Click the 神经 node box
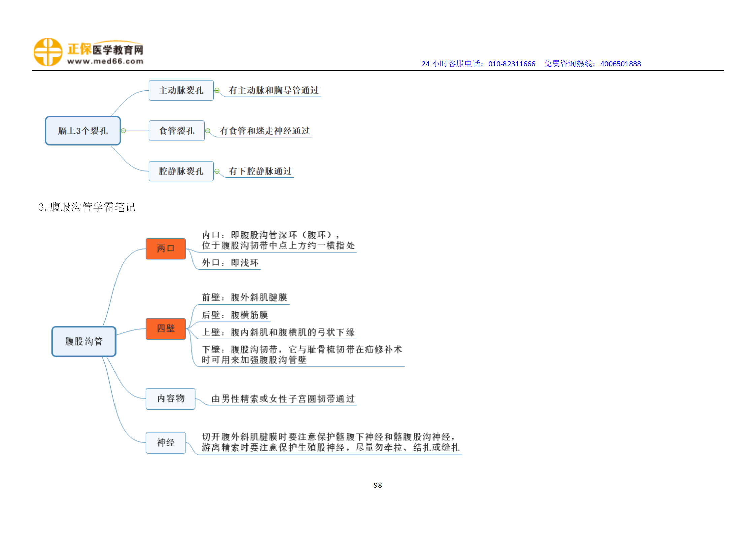756x534 pixels. [166, 443]
